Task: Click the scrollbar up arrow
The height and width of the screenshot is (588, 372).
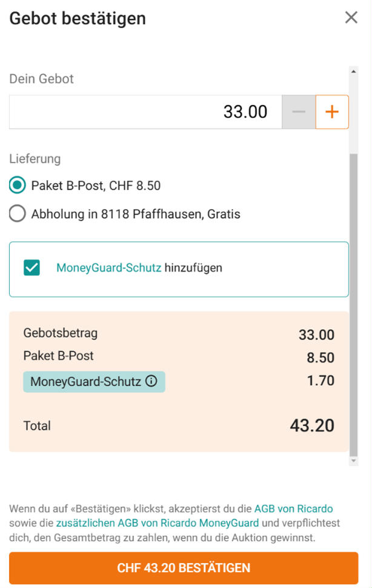Action: tap(353, 72)
